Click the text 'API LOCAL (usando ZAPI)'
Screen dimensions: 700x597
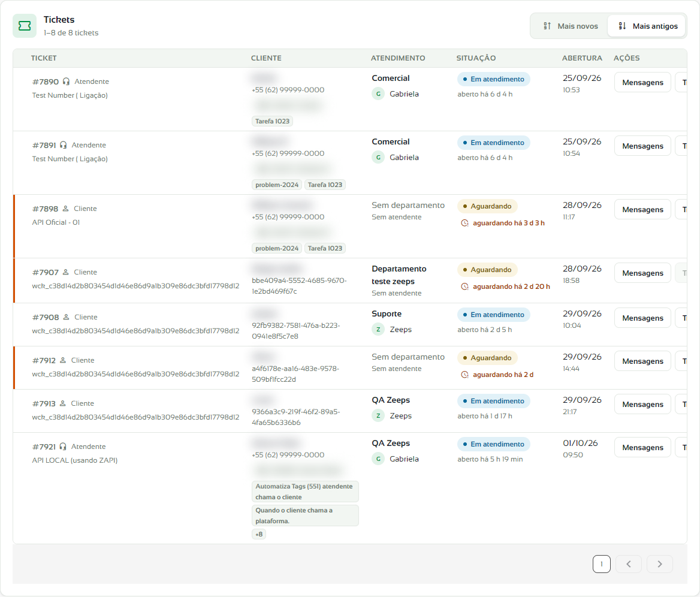[74, 460]
